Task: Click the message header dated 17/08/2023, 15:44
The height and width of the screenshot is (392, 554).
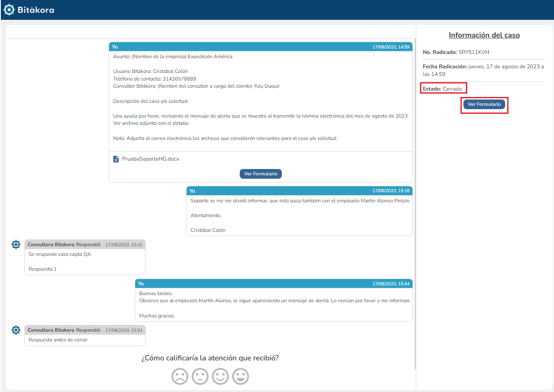Action: 273,284
